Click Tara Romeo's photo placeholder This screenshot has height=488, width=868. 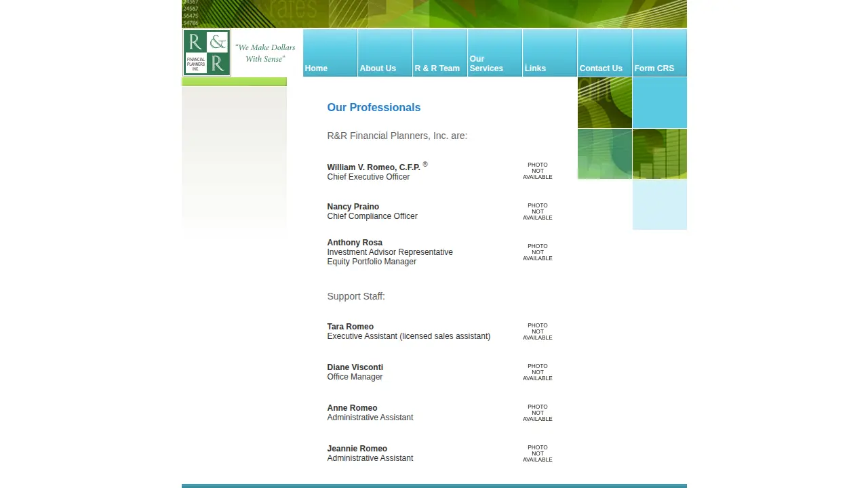(x=538, y=331)
